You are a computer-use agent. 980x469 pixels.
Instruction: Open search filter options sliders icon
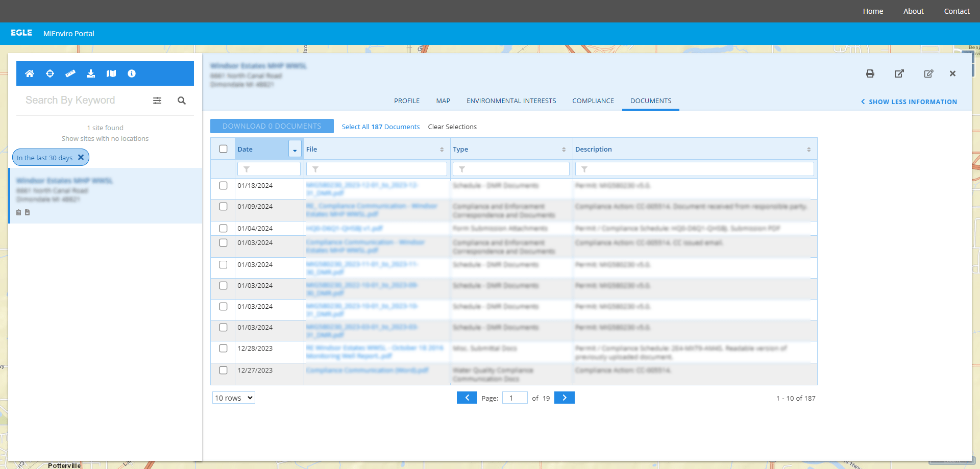tap(157, 101)
